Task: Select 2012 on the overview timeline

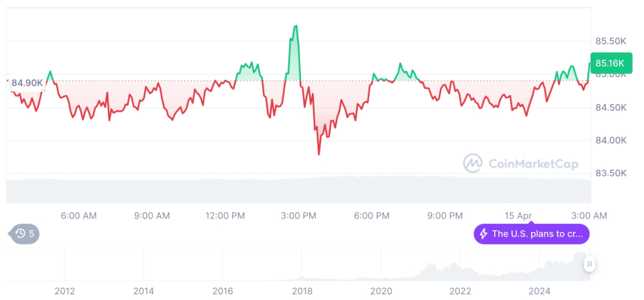Action: (x=64, y=291)
